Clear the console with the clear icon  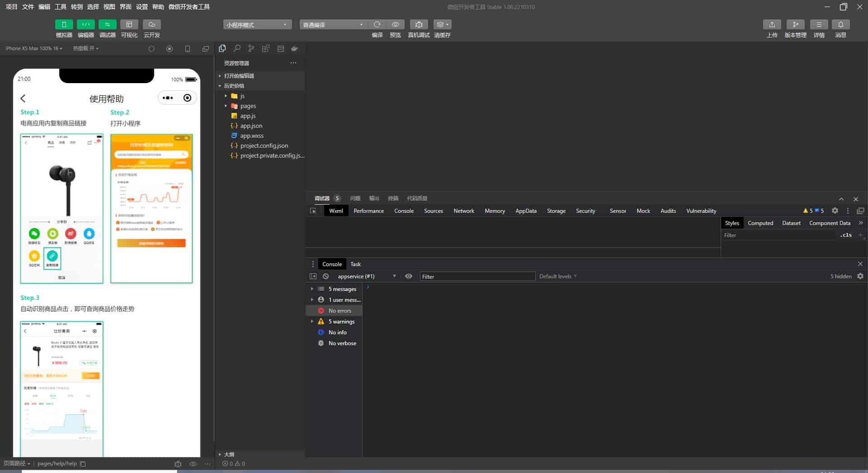325,276
